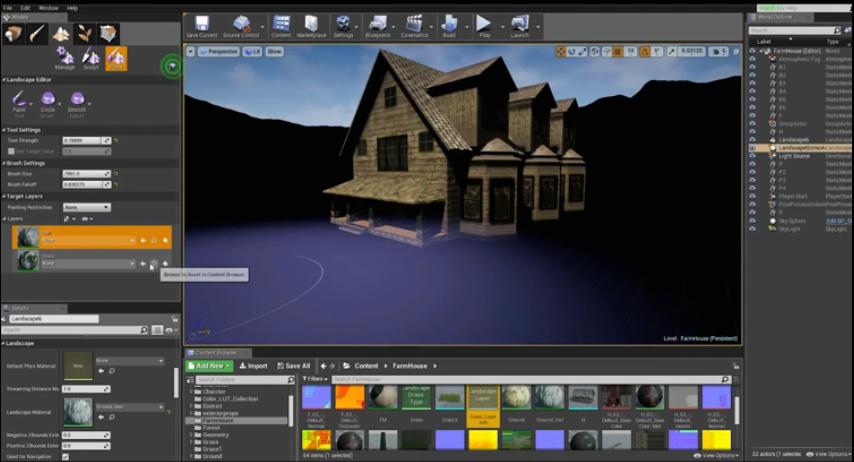Toggle scale snapping in viewport toolbar
Viewport: 854px width, 462px height.
click(x=672, y=52)
